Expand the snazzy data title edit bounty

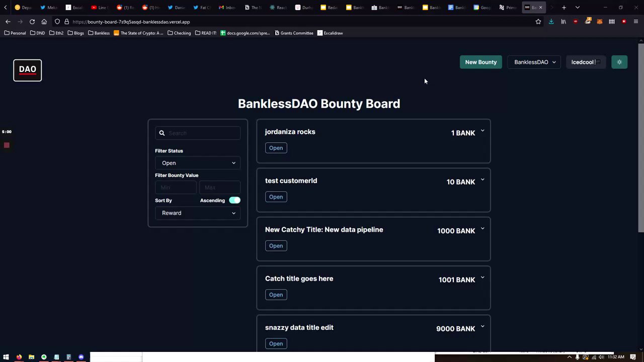point(482,327)
